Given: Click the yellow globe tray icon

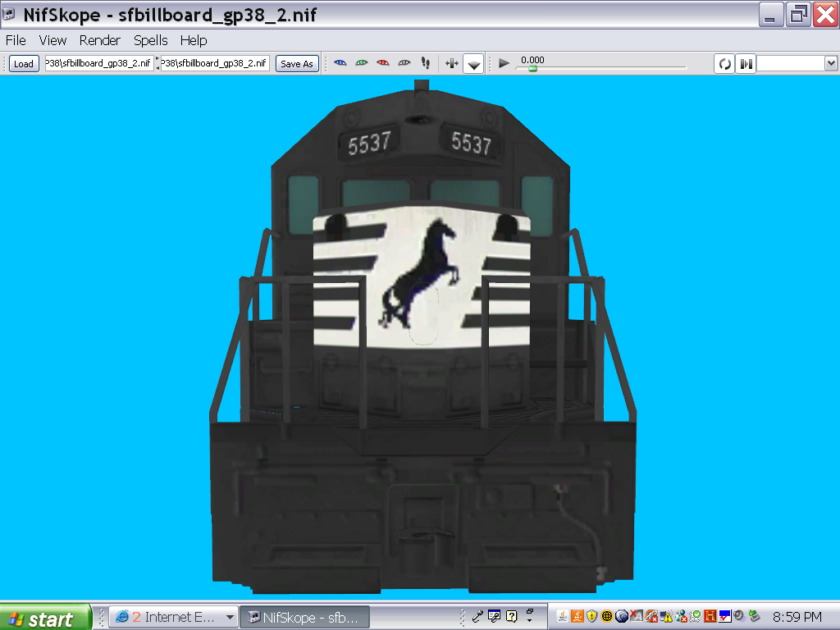Looking at the screenshot, I should click(607, 616).
